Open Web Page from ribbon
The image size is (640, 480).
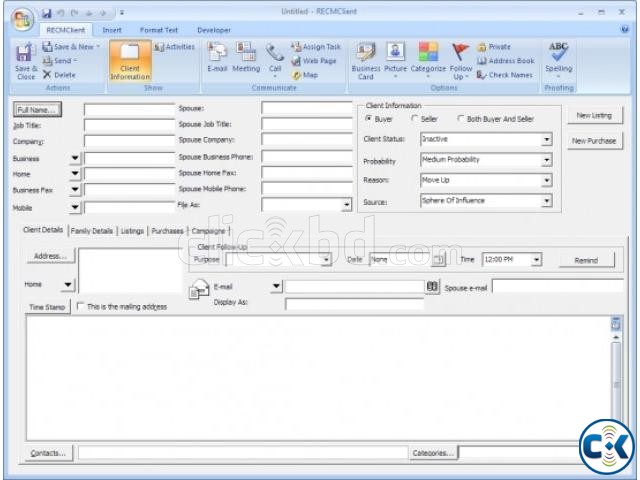[313, 61]
